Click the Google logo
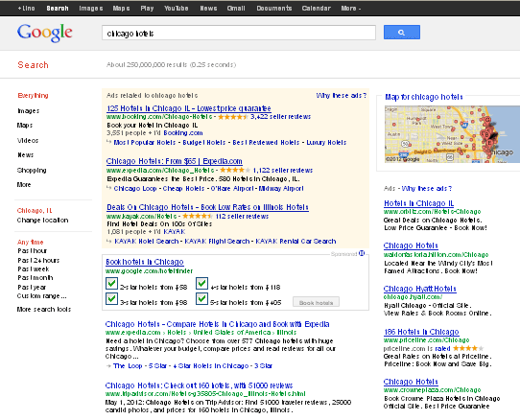 [x=45, y=33]
